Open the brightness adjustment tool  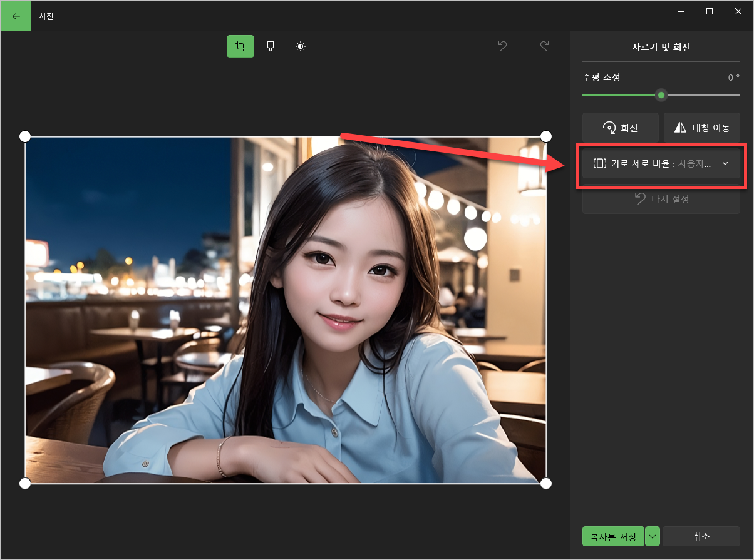[301, 46]
